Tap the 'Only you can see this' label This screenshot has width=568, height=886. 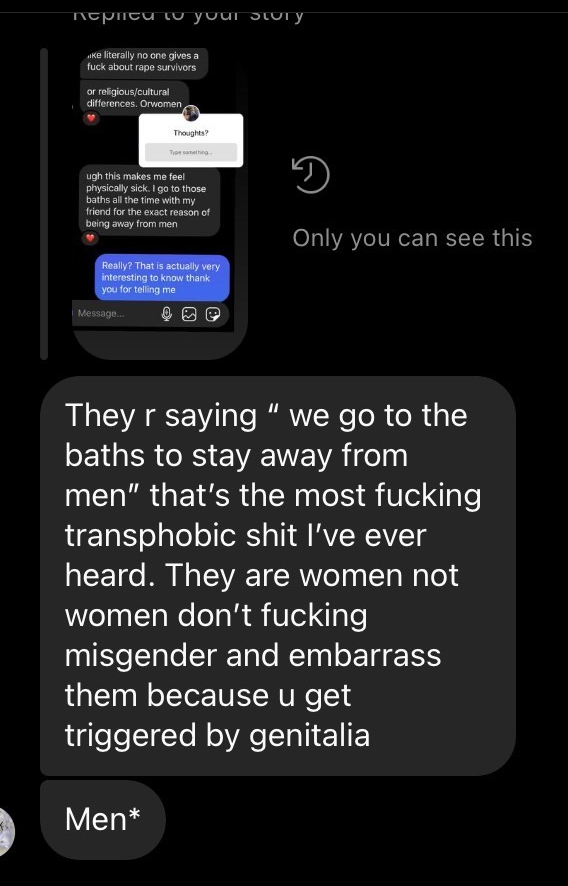(x=412, y=238)
